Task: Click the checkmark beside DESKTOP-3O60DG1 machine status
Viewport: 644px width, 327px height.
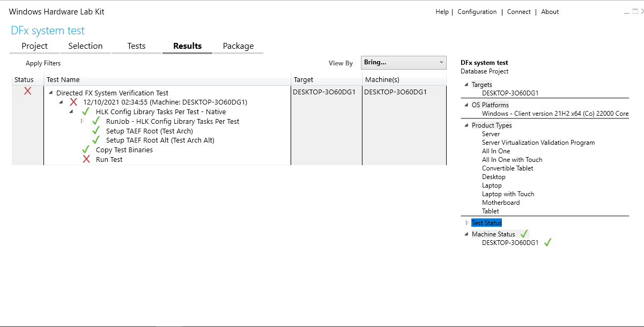Action: pos(547,242)
